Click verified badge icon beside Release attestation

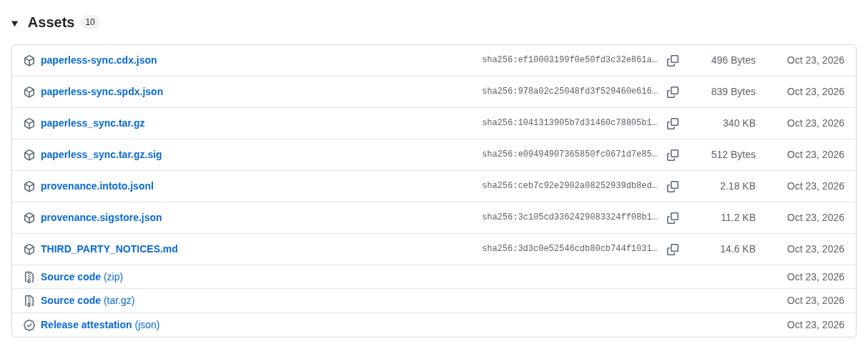coord(29,325)
